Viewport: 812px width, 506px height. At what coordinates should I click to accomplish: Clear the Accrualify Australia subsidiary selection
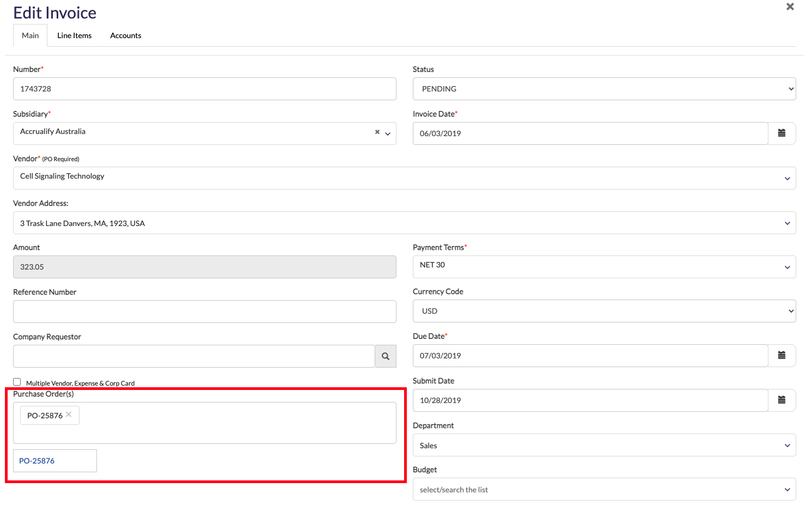(x=377, y=132)
